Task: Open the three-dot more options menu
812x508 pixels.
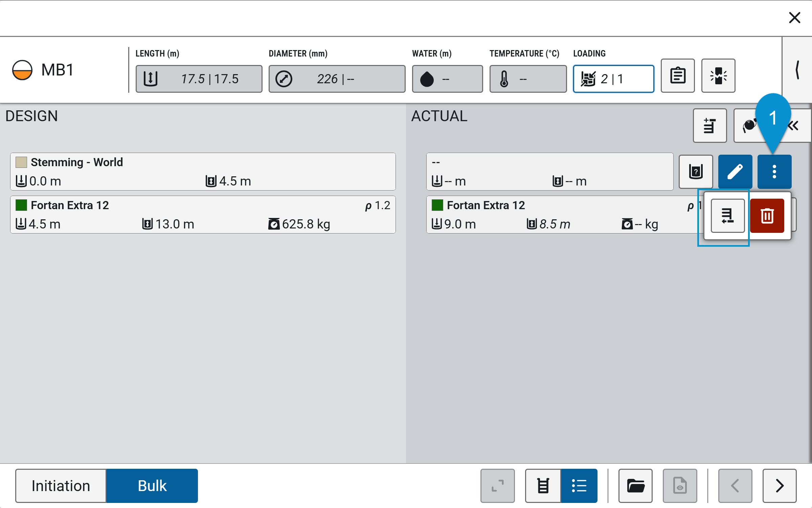Action: 774,172
